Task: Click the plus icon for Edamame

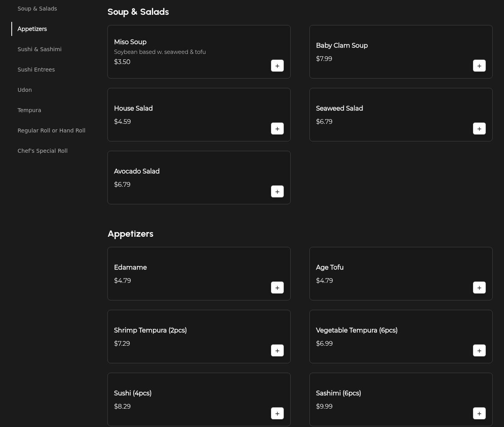Action: tap(277, 288)
